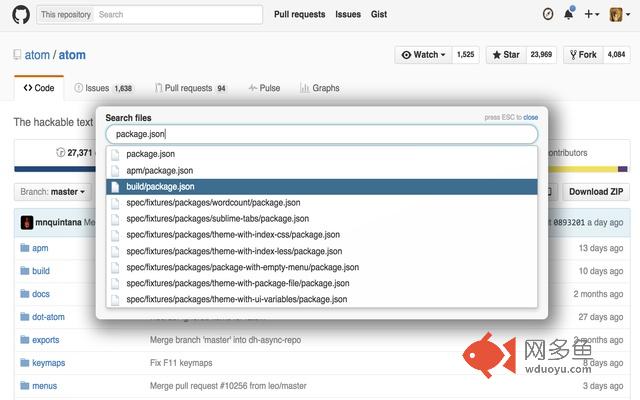
Task: Open commit 'Fix F11 keymaps'
Action: (x=181, y=363)
